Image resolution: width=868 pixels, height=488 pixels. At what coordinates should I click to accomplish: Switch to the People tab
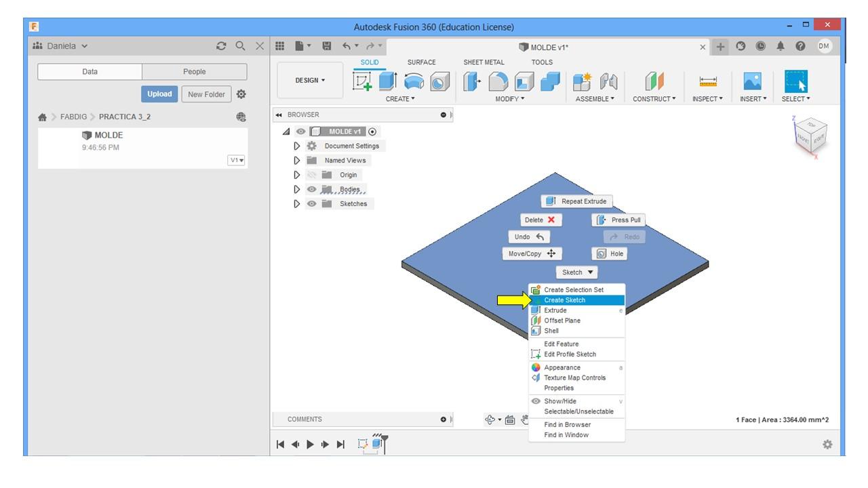tap(195, 72)
